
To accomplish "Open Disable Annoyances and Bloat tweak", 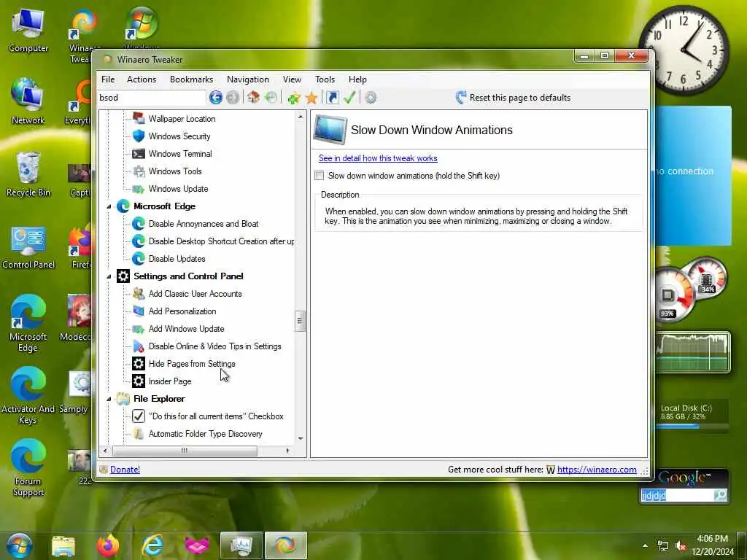I will (204, 224).
